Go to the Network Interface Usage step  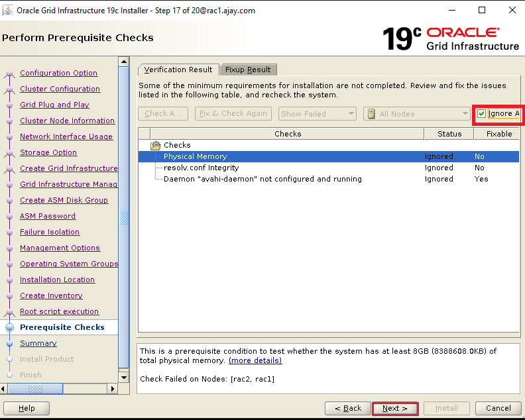tap(66, 136)
